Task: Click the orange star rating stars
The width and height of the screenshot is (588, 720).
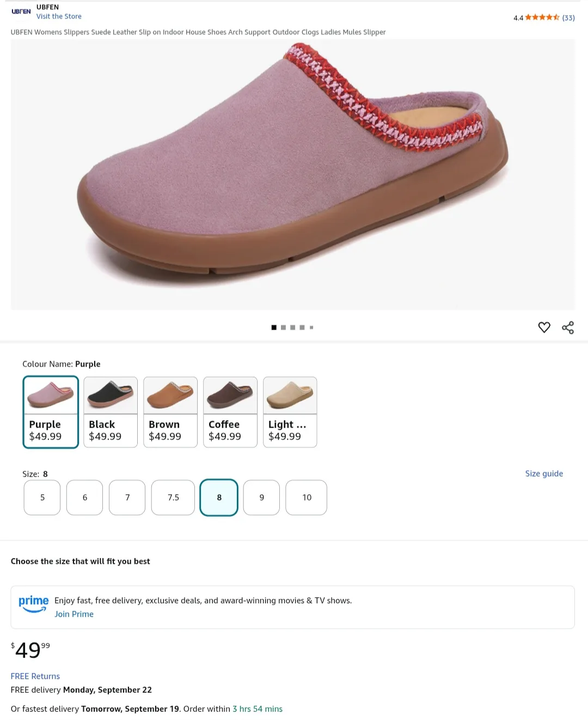Action: pos(543,17)
